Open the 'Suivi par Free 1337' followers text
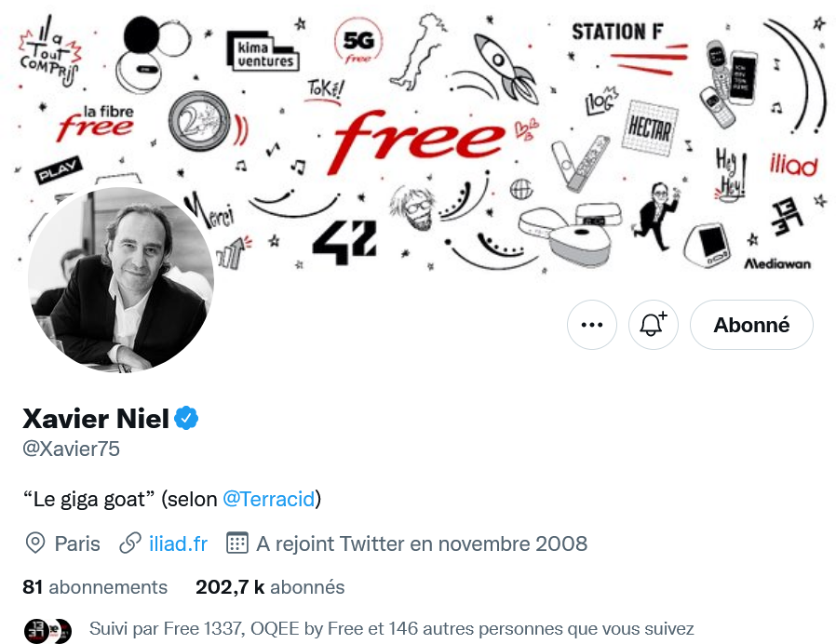This screenshot has width=836, height=644. pos(391,629)
